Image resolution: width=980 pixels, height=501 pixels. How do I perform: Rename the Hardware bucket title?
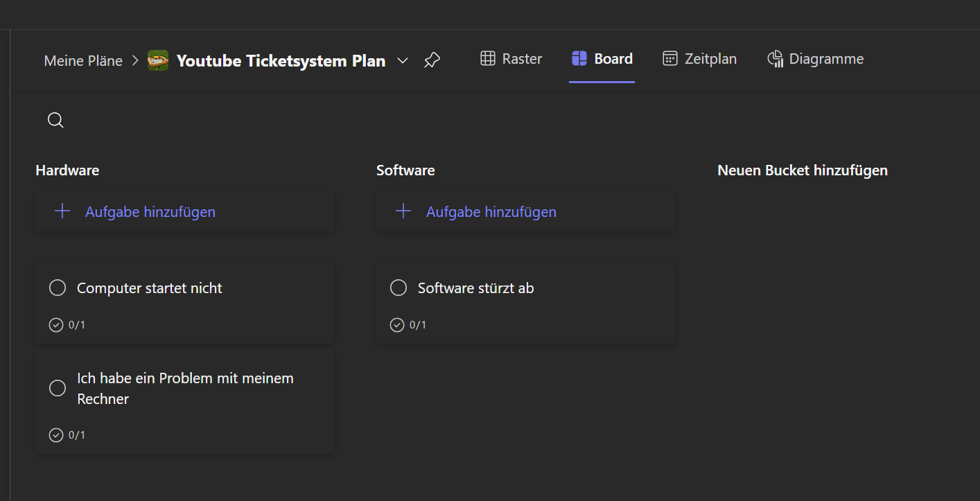(x=67, y=170)
